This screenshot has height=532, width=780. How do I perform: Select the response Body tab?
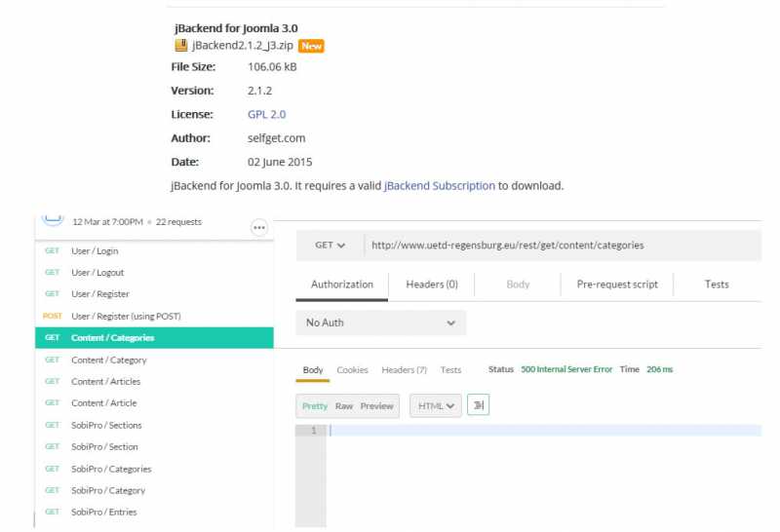pos(313,370)
